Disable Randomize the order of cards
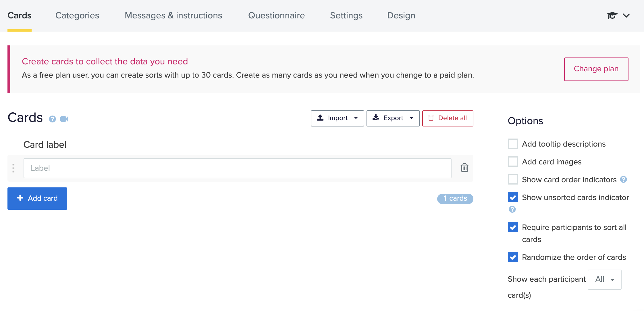The width and height of the screenshot is (644, 311). (513, 257)
